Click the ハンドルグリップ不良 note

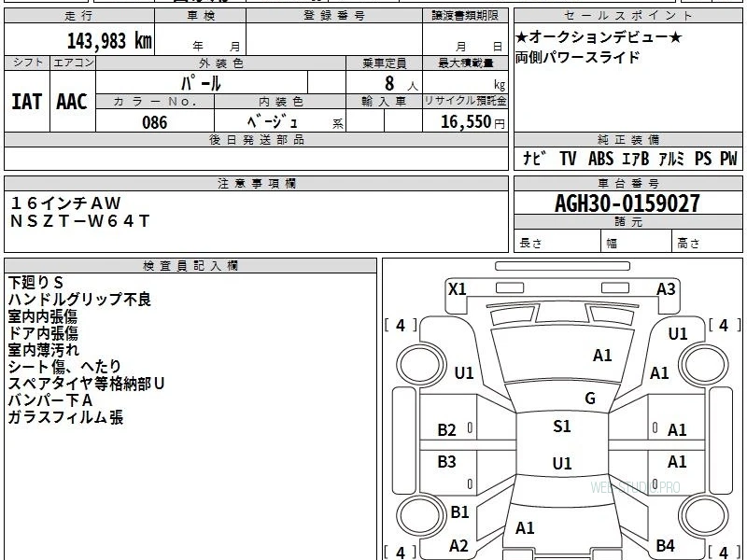coord(79,299)
